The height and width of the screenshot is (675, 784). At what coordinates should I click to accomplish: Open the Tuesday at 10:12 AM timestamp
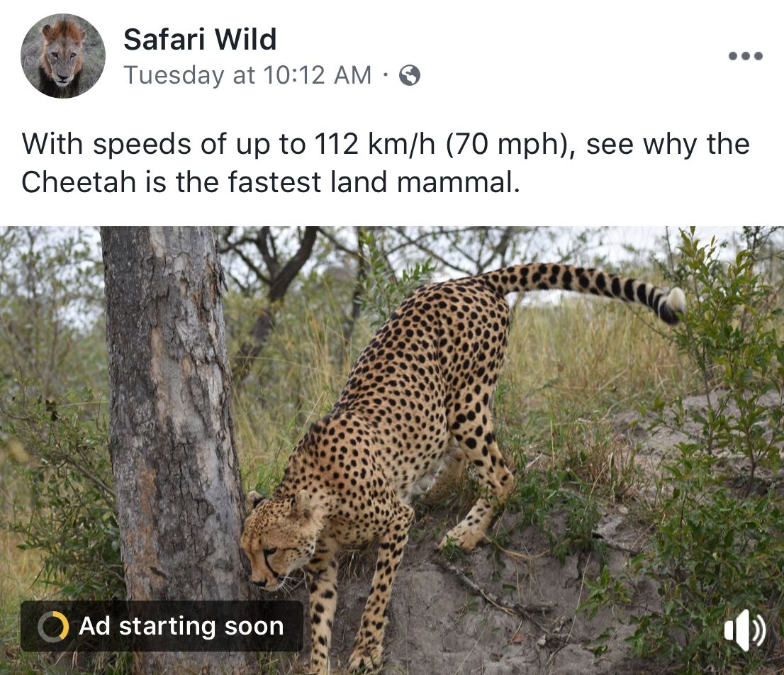pyautogui.click(x=247, y=75)
